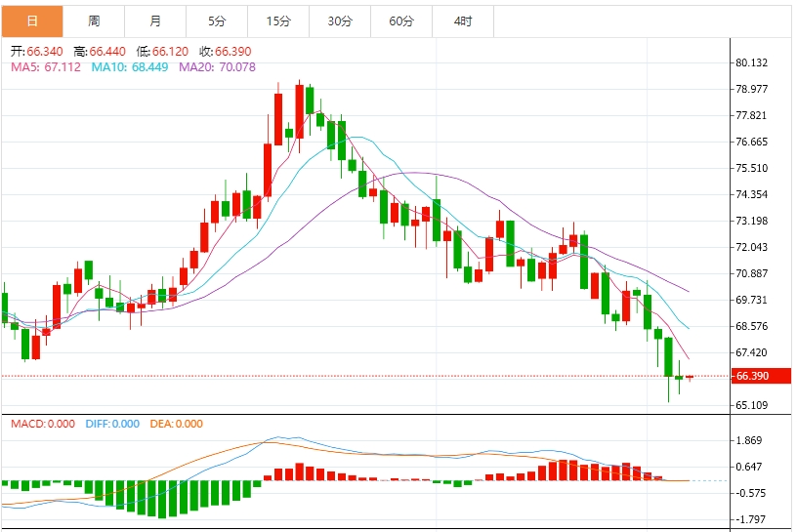
Task: Click the 77.821 price axis label
Action: (751, 115)
